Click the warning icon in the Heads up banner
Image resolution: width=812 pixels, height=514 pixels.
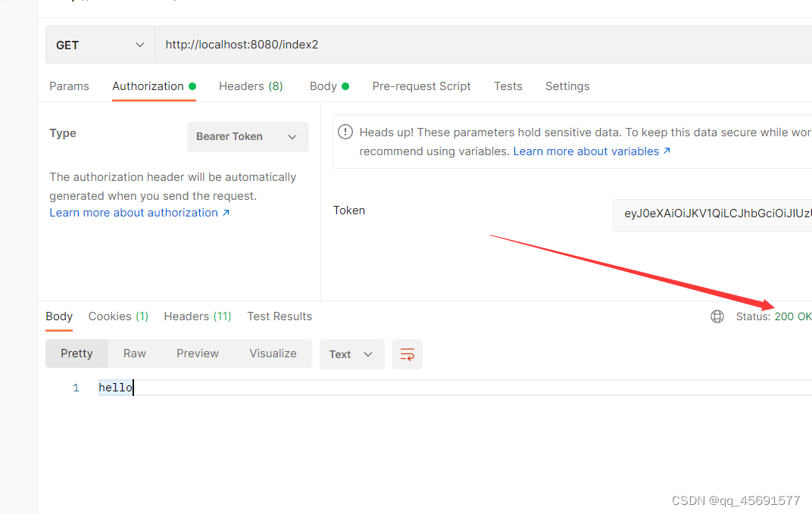tap(345, 132)
